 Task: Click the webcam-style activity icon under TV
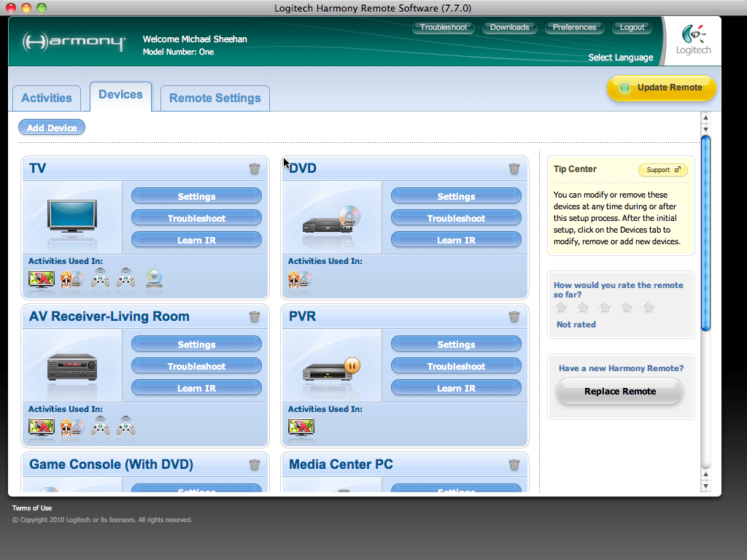pyautogui.click(x=154, y=279)
